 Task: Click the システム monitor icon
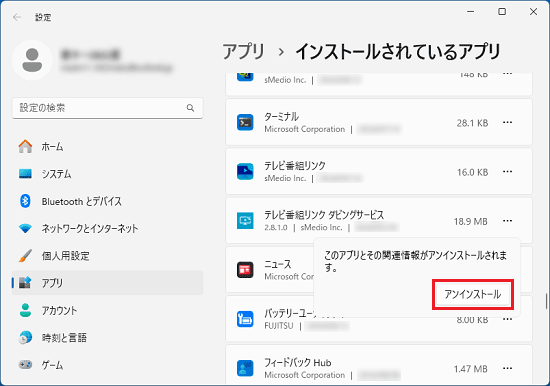25,173
